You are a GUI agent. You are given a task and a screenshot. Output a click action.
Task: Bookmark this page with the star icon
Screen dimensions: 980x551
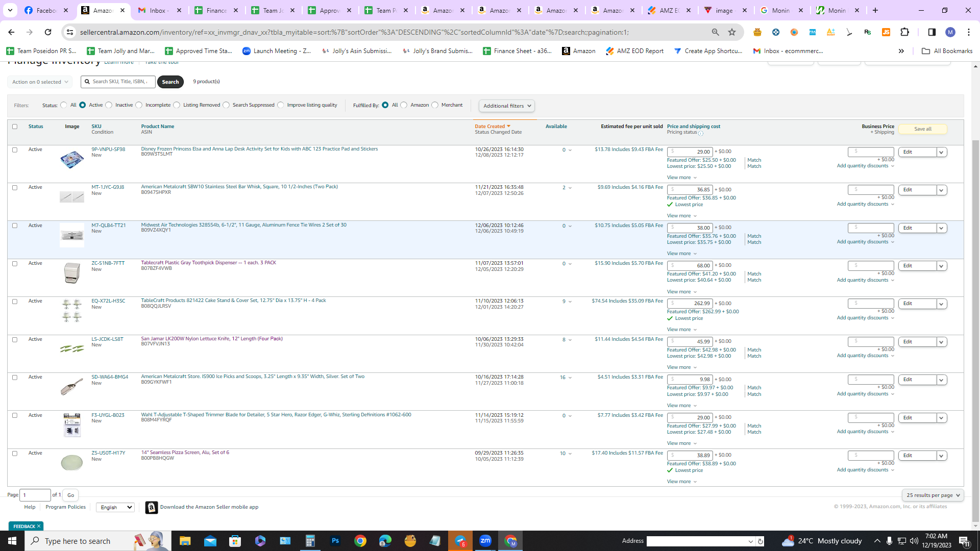click(x=732, y=32)
